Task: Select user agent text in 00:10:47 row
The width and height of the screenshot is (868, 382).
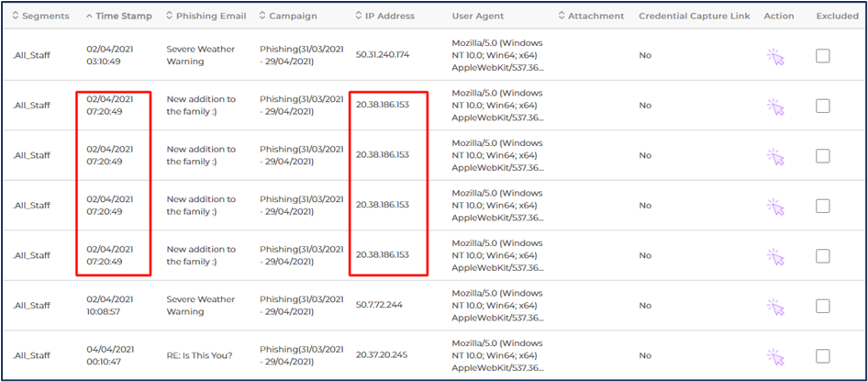Action: point(497,355)
